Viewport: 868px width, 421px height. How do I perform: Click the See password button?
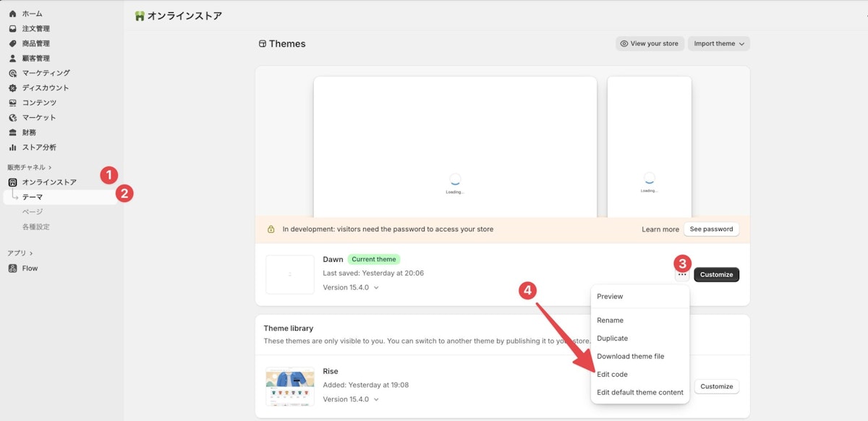tap(711, 229)
